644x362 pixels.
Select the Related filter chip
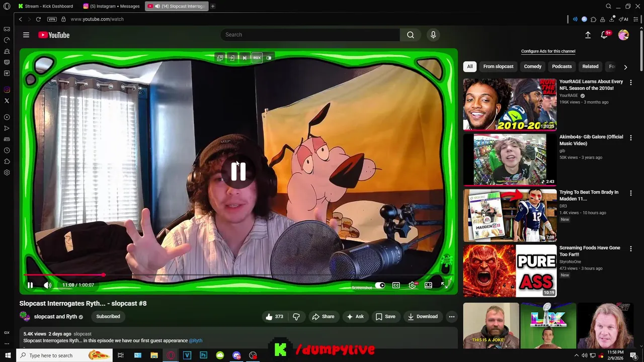pyautogui.click(x=590, y=66)
